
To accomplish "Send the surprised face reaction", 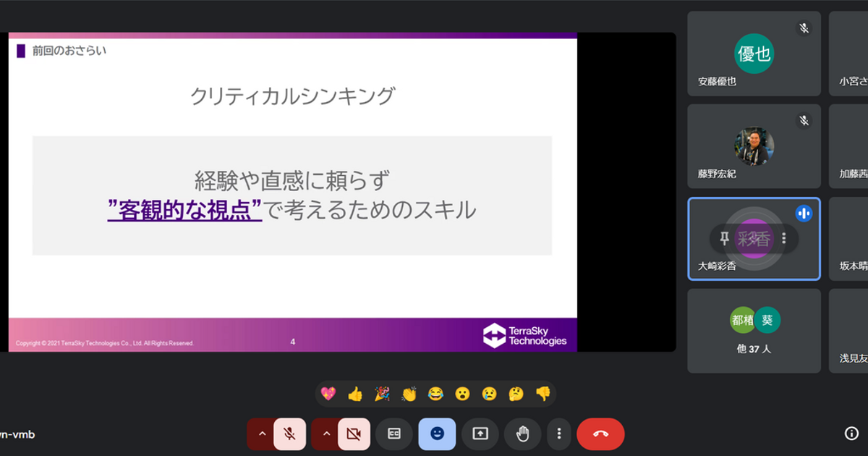I will coord(462,394).
